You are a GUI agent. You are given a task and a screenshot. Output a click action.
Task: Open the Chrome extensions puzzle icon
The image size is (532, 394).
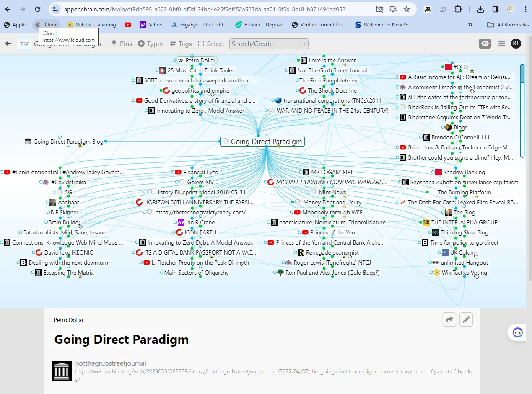point(458,9)
